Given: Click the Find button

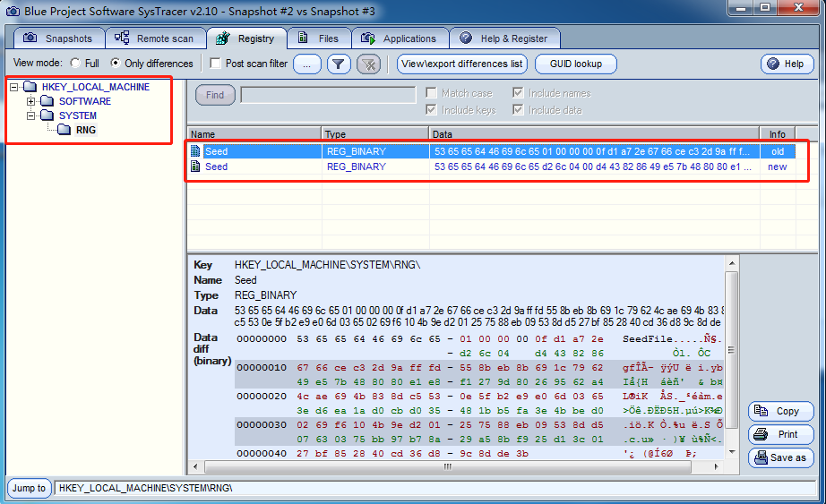Looking at the screenshot, I should 215,95.
